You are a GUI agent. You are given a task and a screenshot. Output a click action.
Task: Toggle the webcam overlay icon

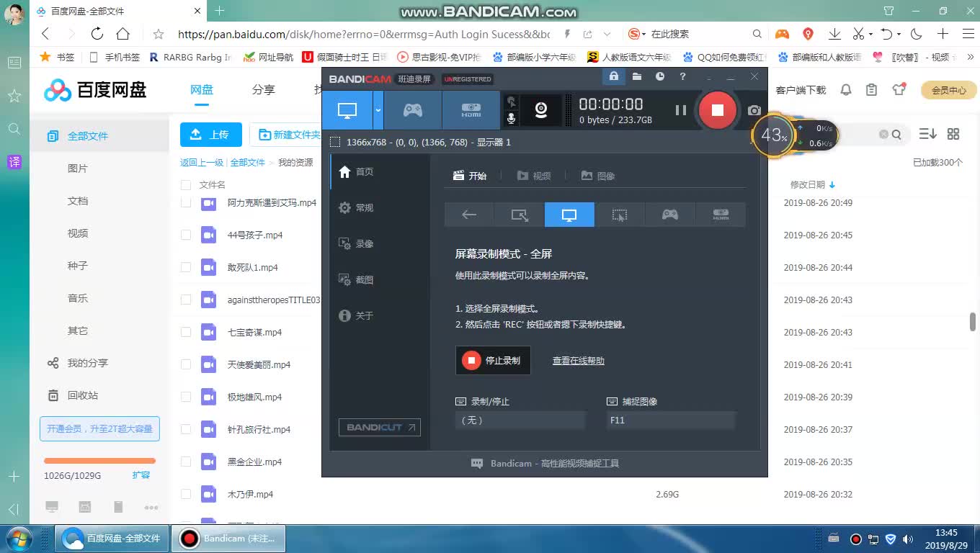[540, 110]
